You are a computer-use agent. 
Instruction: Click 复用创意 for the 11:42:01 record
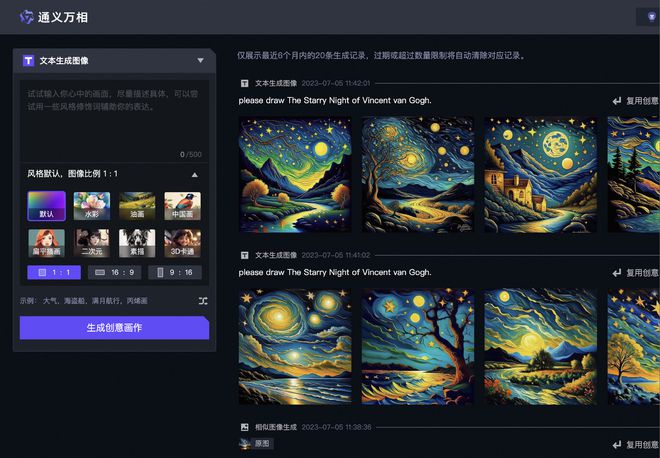point(642,101)
